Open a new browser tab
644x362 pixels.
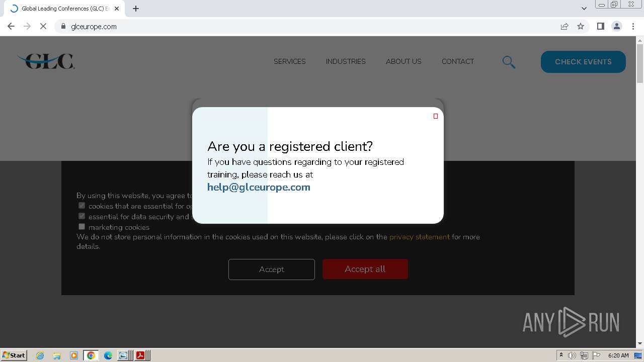tap(136, 9)
